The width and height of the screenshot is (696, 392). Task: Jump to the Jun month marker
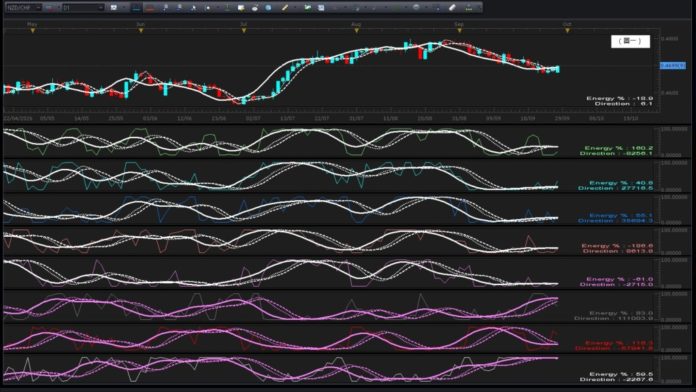[141, 30]
